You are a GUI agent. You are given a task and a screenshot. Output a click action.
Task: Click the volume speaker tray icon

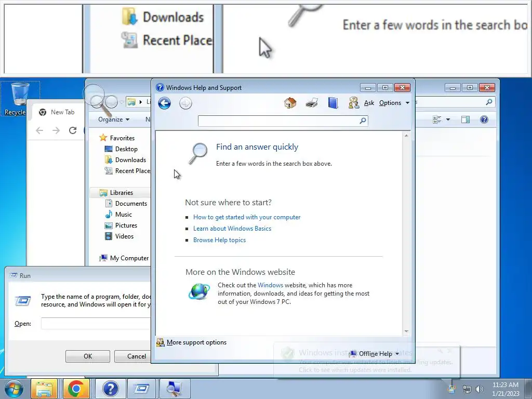pyautogui.click(x=480, y=389)
